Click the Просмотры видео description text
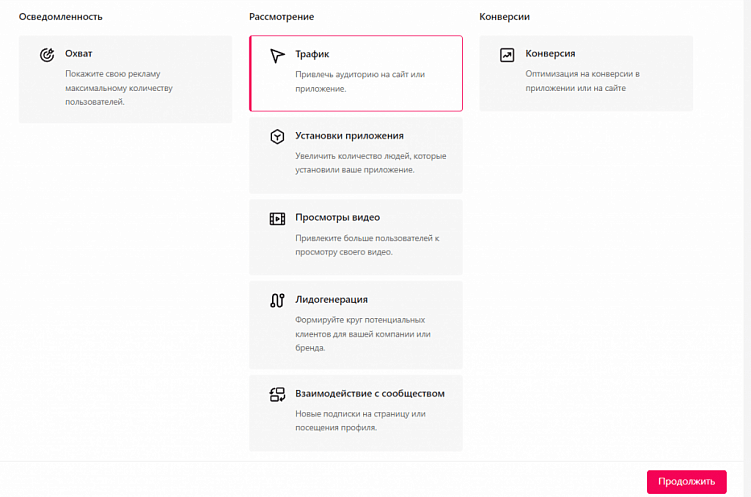751x497 pixels. 367,245
